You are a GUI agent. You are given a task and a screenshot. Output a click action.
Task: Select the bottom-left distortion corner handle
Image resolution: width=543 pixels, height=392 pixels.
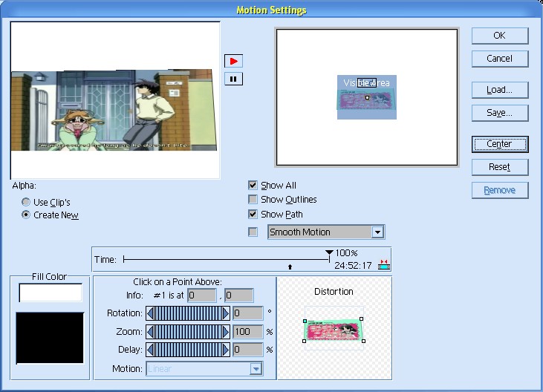(305, 341)
